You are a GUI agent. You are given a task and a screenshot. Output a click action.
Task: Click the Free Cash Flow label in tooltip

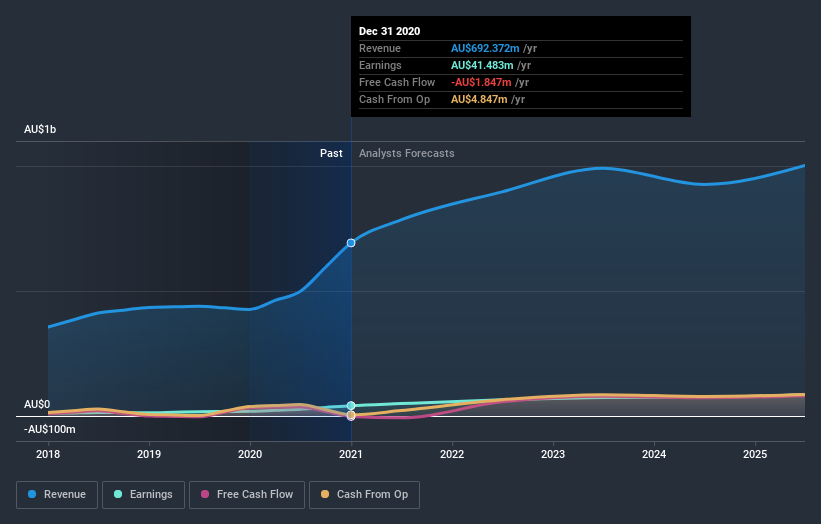(x=397, y=82)
